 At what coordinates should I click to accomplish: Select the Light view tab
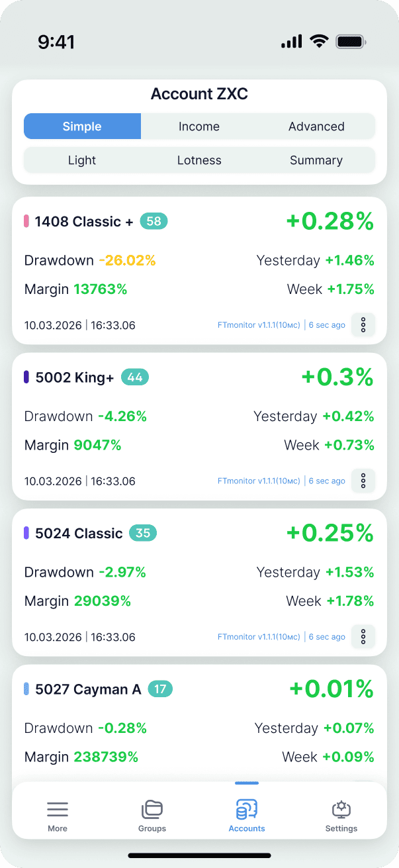82,160
